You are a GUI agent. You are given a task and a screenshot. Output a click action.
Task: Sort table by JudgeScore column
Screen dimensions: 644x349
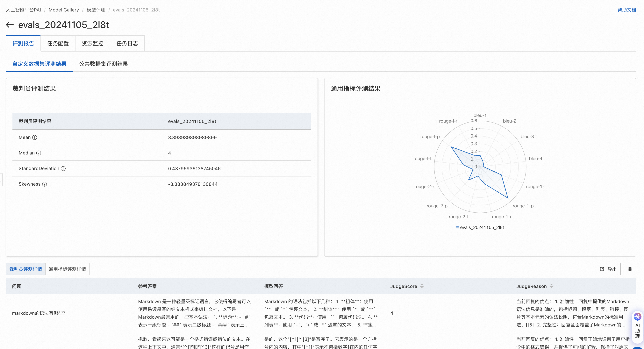pos(422,286)
